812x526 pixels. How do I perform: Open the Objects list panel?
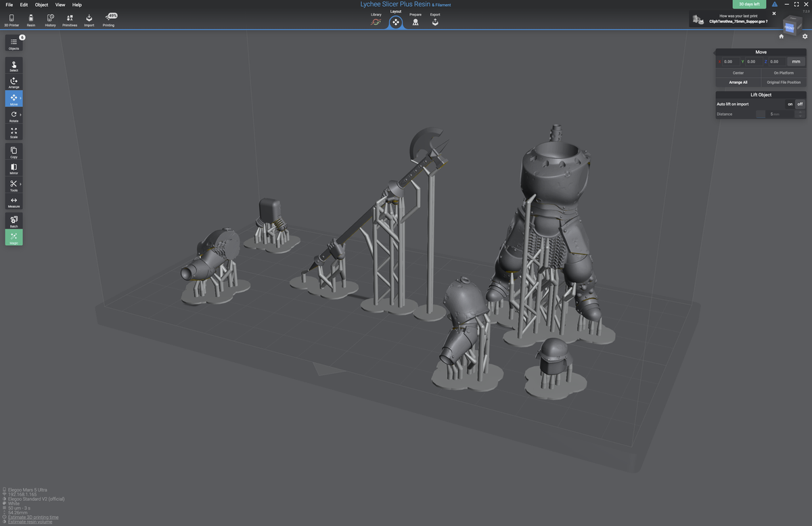tap(14, 43)
